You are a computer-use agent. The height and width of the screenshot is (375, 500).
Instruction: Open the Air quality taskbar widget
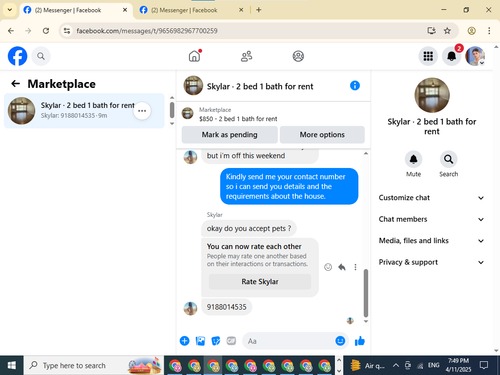pyautogui.click(x=367, y=365)
